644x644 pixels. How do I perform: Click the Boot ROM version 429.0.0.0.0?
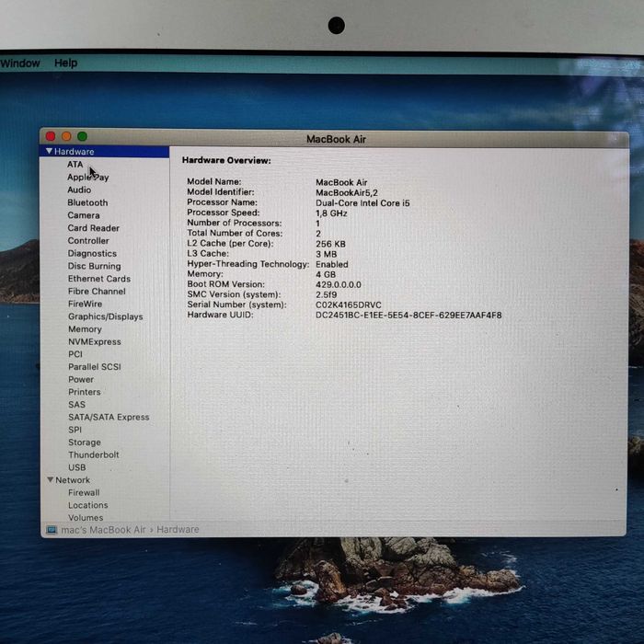(339, 284)
